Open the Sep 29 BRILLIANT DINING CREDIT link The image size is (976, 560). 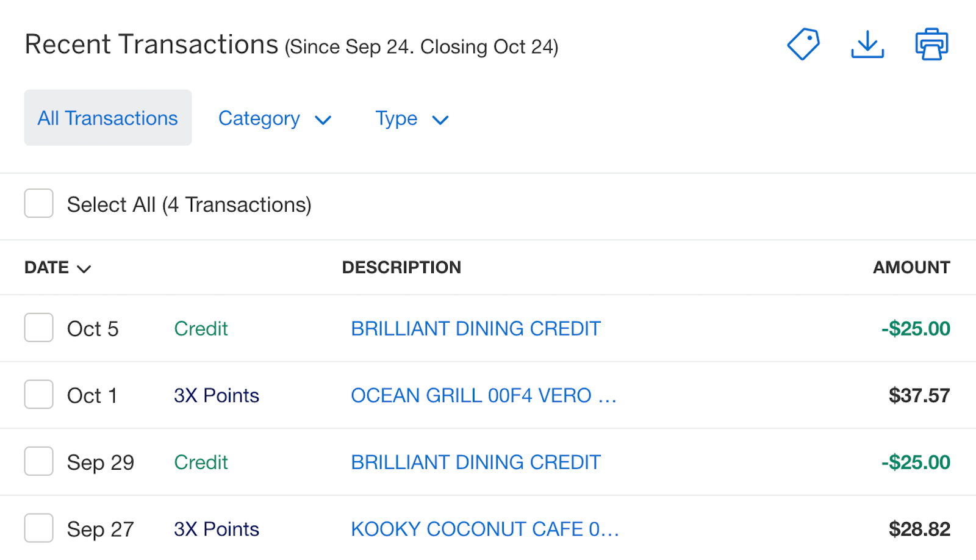[x=476, y=462]
